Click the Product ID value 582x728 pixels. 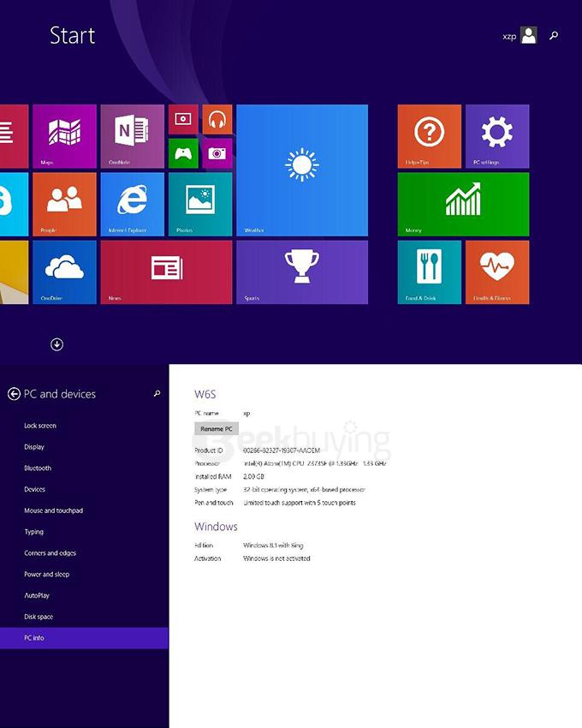pyautogui.click(x=282, y=451)
